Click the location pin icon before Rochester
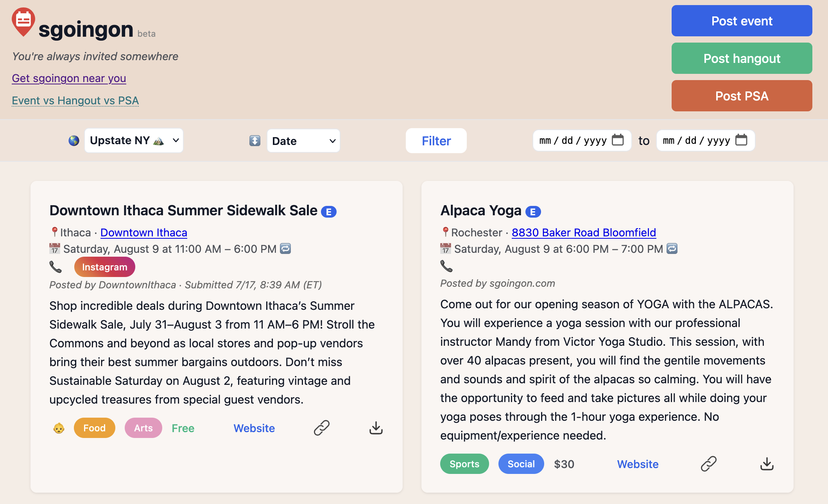This screenshot has width=828, height=504. tap(445, 232)
